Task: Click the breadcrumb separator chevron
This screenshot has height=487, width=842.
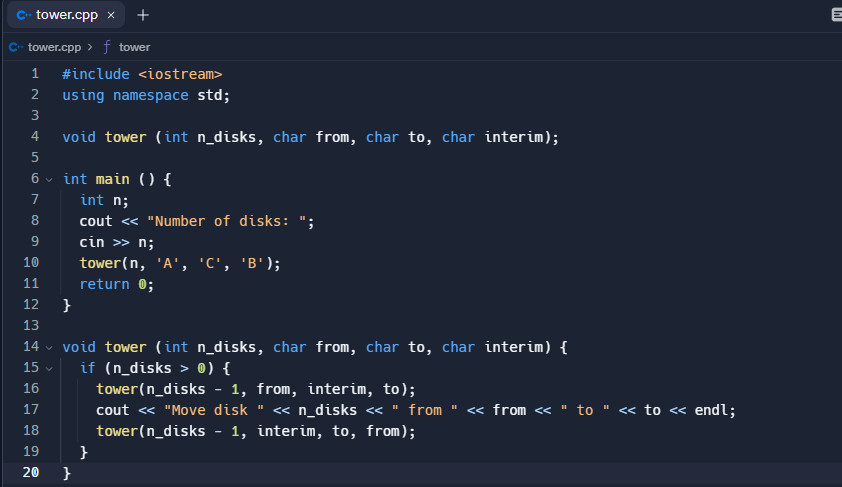Action: point(90,47)
